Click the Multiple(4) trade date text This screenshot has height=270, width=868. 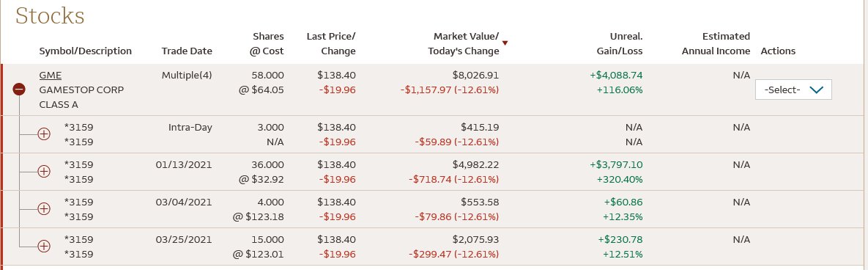click(187, 75)
